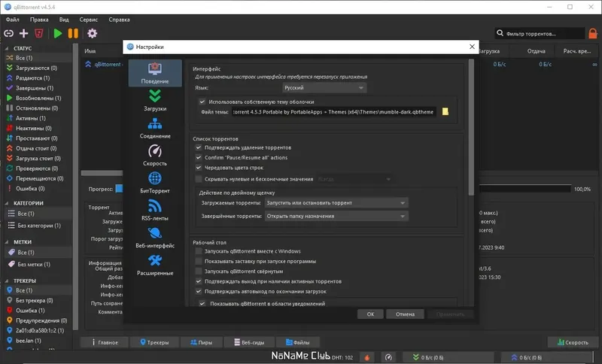Switch to the Трекеры tab
602x364 pixels.
click(154, 342)
